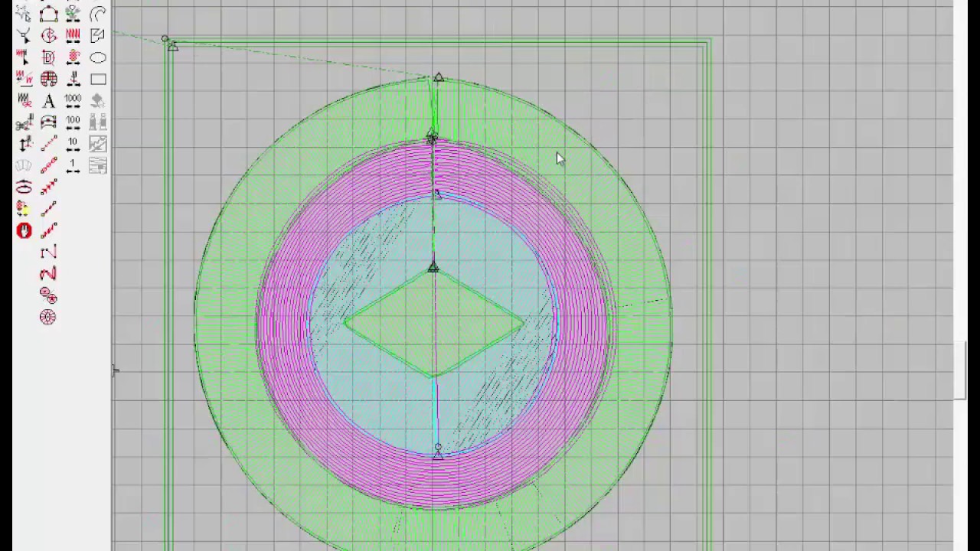Click the red and black W-stitch convert icon

[x=24, y=79]
